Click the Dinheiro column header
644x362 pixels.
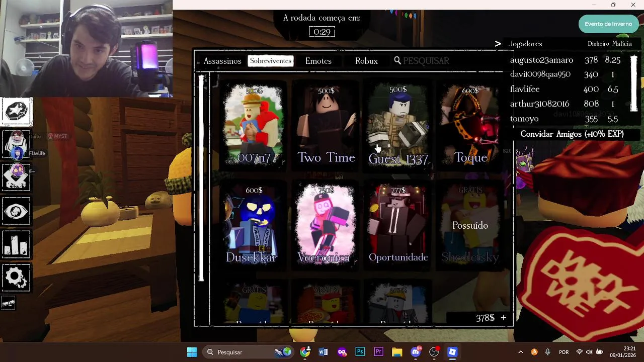click(x=598, y=44)
